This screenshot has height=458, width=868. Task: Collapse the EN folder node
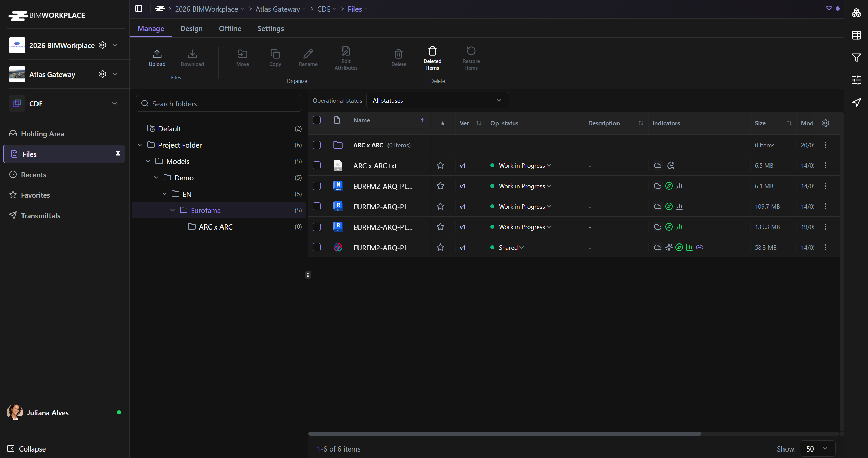pos(164,194)
